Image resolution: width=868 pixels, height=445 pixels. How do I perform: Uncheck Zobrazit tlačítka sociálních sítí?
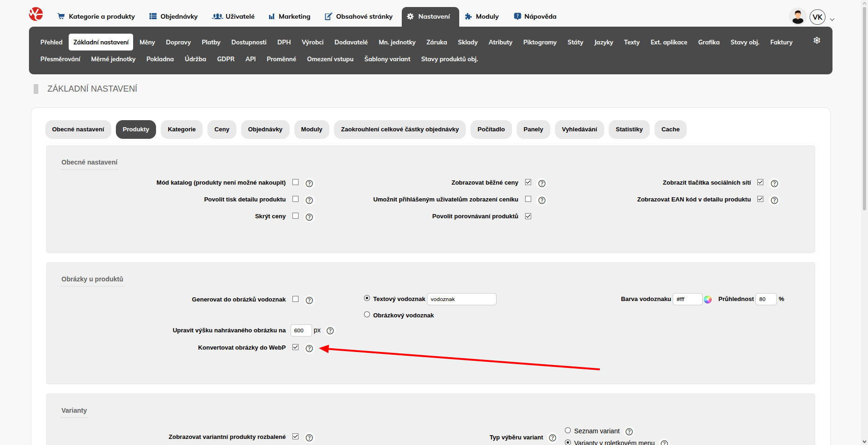(x=761, y=182)
